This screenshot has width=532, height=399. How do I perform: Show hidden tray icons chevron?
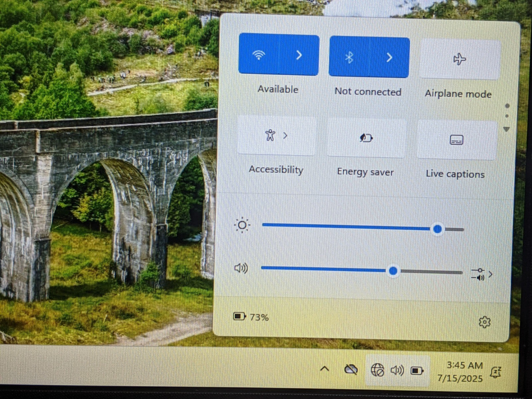click(x=325, y=369)
